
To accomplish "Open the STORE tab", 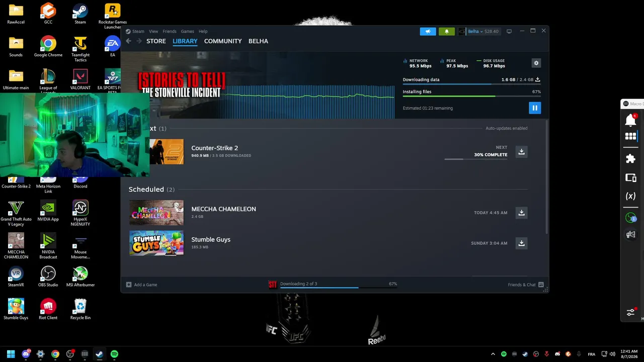I will 156,41.
